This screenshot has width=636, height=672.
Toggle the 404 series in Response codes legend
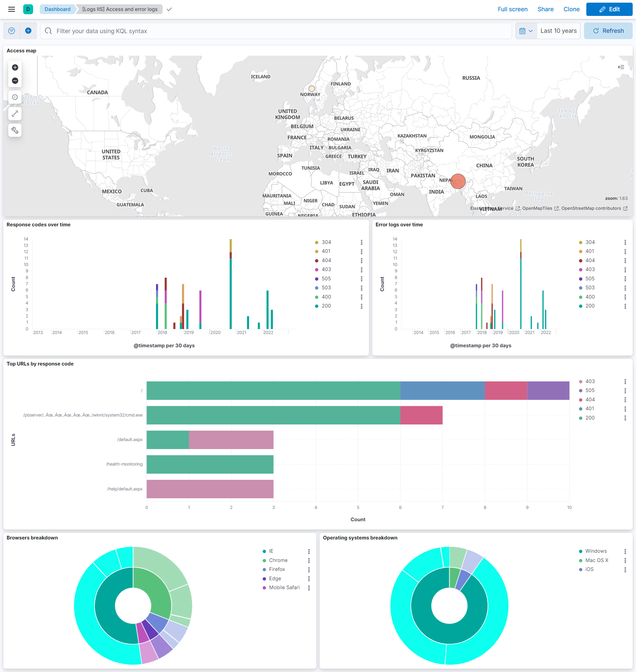pos(326,260)
